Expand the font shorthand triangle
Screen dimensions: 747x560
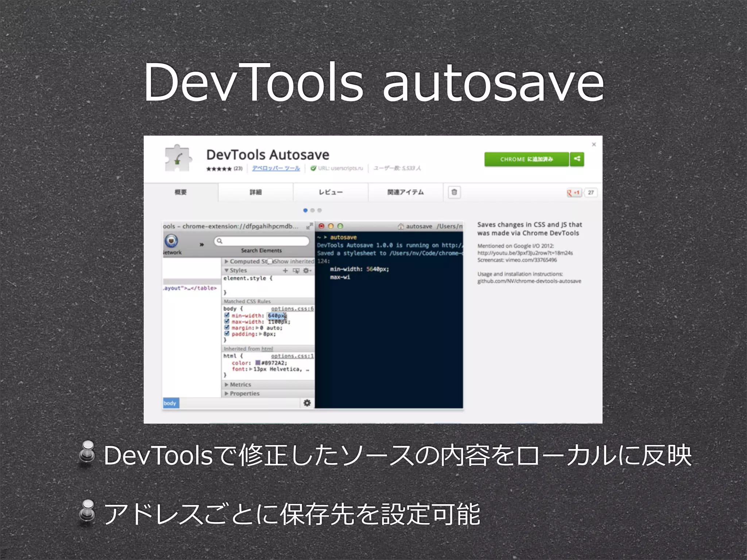click(251, 369)
